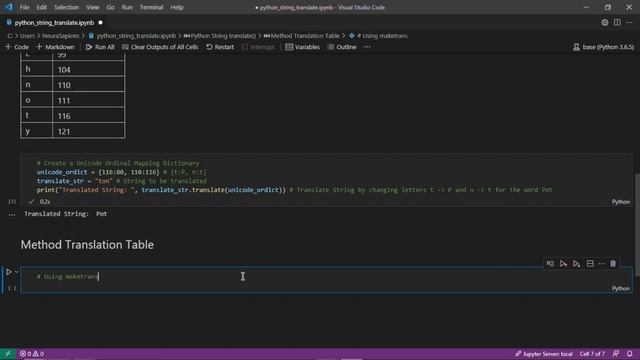Select kernel base (Python 3.6.5)
The width and height of the screenshot is (640, 360).
(x=603, y=47)
